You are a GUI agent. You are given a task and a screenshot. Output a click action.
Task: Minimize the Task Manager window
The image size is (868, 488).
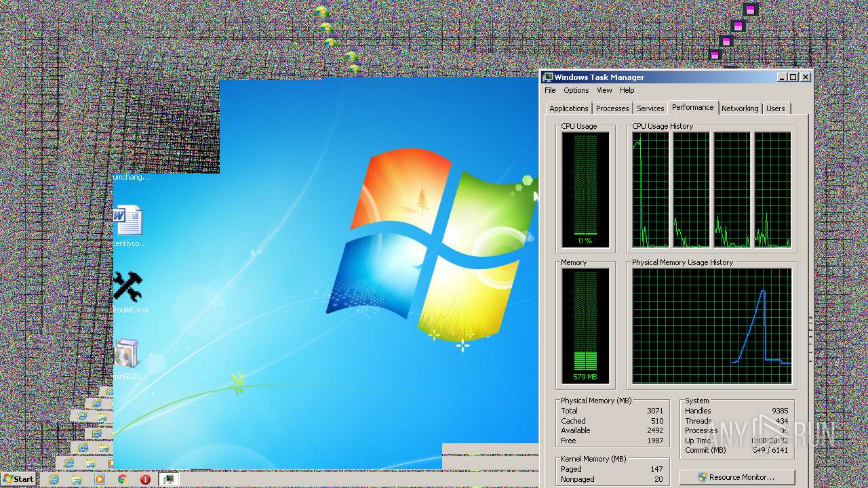[x=782, y=77]
